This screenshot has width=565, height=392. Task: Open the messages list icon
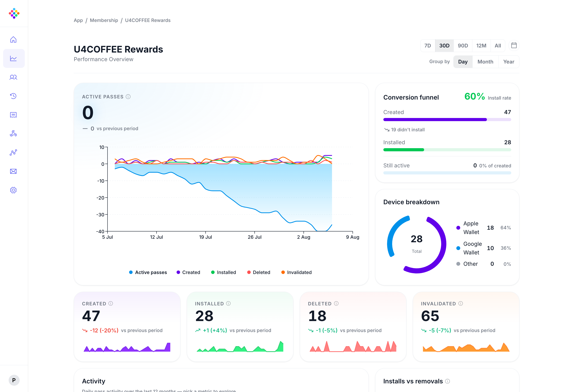pos(13,115)
